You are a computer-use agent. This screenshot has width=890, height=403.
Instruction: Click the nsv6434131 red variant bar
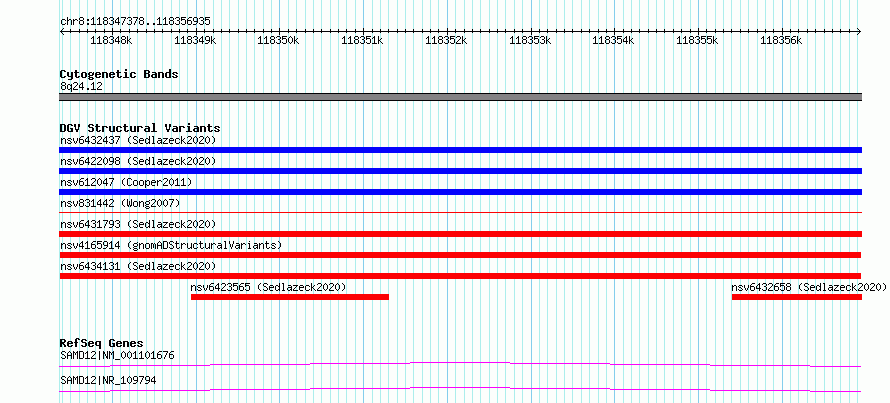tap(460, 276)
